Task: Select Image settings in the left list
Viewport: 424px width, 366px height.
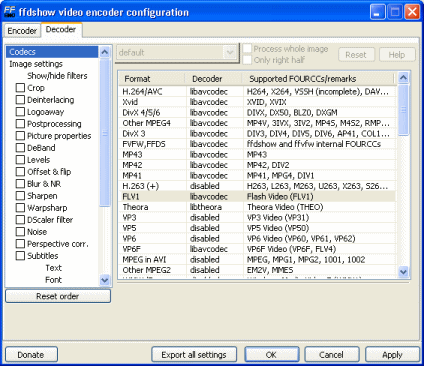Action: pos(36,64)
